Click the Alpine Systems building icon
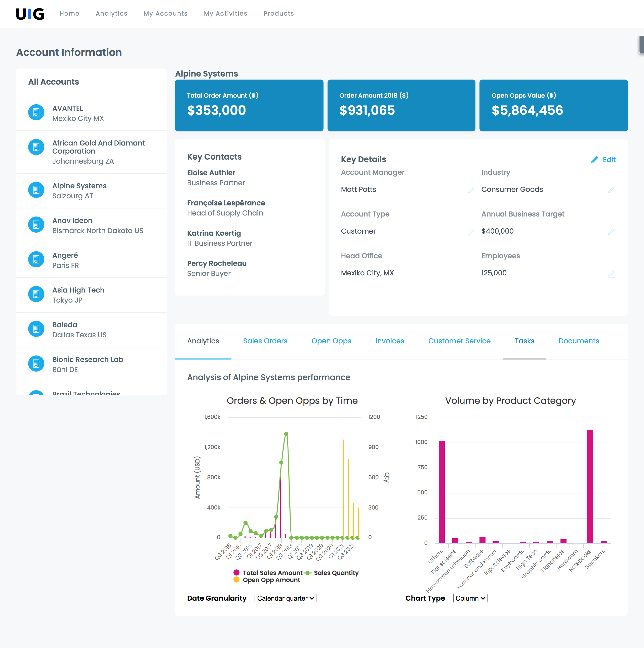This screenshot has width=644, height=648. (x=36, y=190)
